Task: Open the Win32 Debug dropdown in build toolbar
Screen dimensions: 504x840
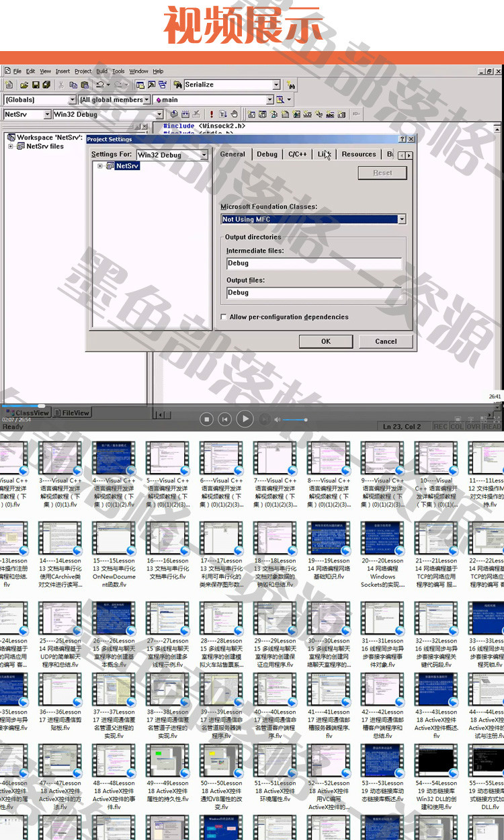Action: (x=160, y=114)
